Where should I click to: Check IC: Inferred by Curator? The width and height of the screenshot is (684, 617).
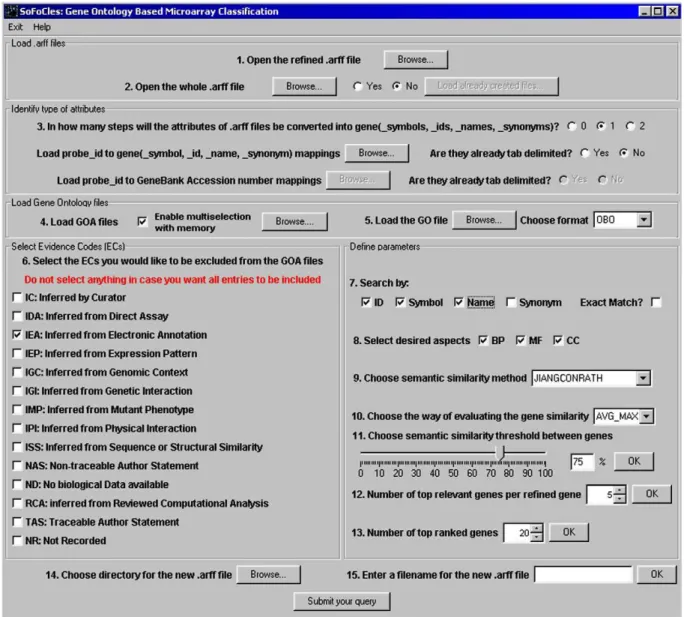17,298
